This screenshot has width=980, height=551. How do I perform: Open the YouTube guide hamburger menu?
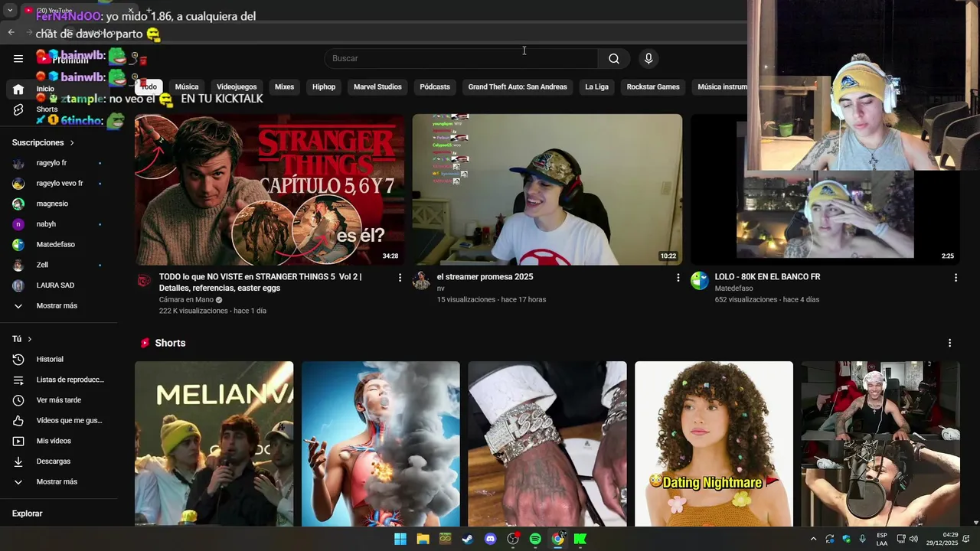(18, 58)
